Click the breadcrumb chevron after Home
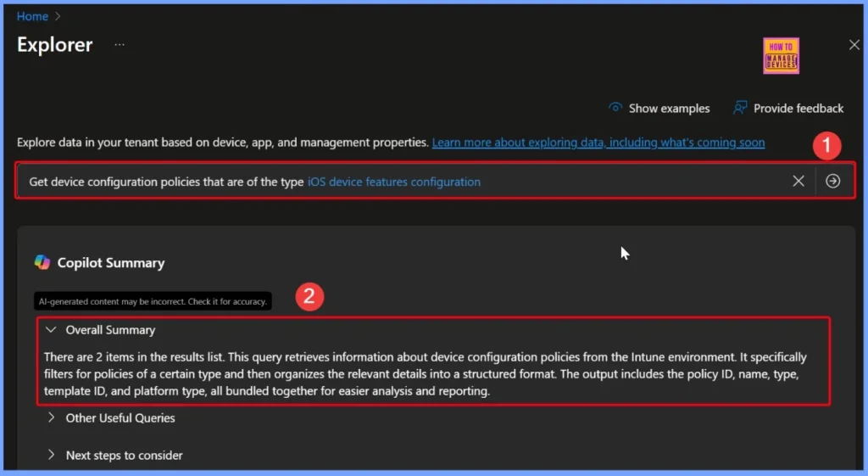 pyautogui.click(x=58, y=17)
